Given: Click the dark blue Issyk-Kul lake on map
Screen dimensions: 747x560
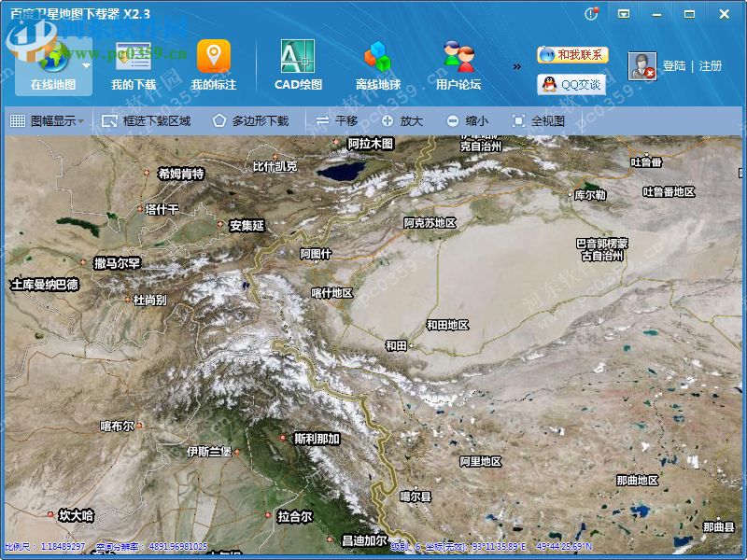Looking at the screenshot, I should [341, 171].
